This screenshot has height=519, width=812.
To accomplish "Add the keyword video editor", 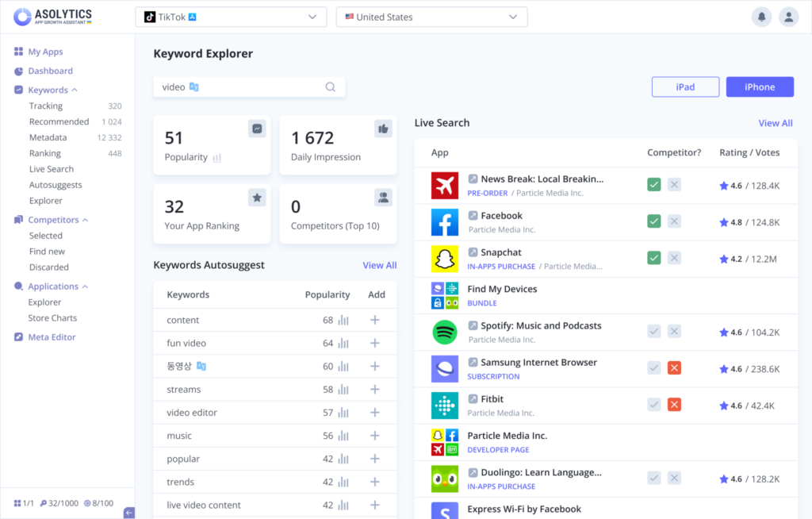I will pyautogui.click(x=375, y=413).
